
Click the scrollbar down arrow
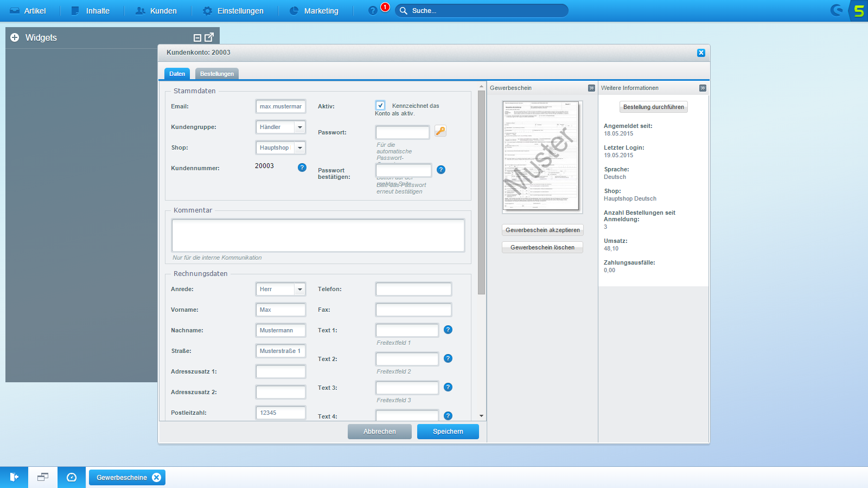click(481, 416)
